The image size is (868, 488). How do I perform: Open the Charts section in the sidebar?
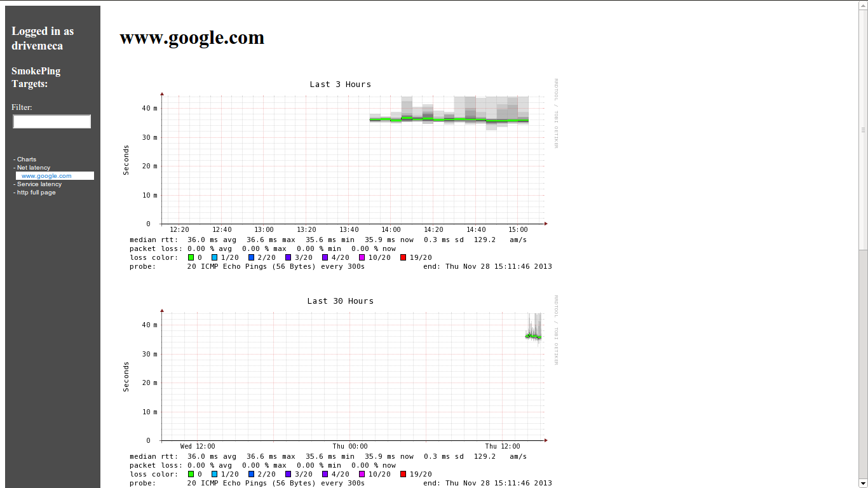point(25,159)
